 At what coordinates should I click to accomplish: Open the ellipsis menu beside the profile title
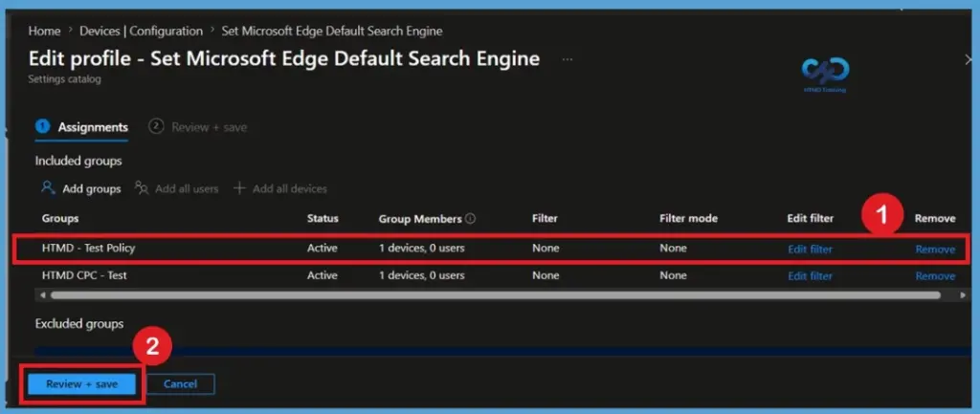click(x=567, y=59)
